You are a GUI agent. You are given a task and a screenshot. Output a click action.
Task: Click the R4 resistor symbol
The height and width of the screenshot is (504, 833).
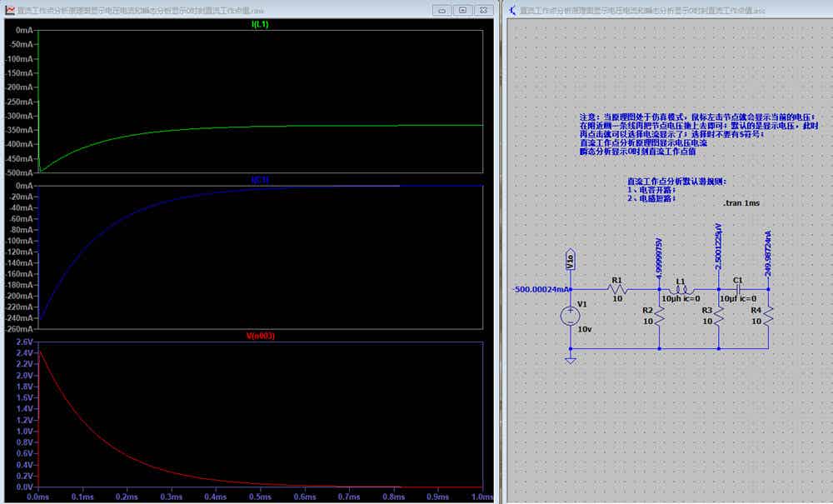(768, 316)
